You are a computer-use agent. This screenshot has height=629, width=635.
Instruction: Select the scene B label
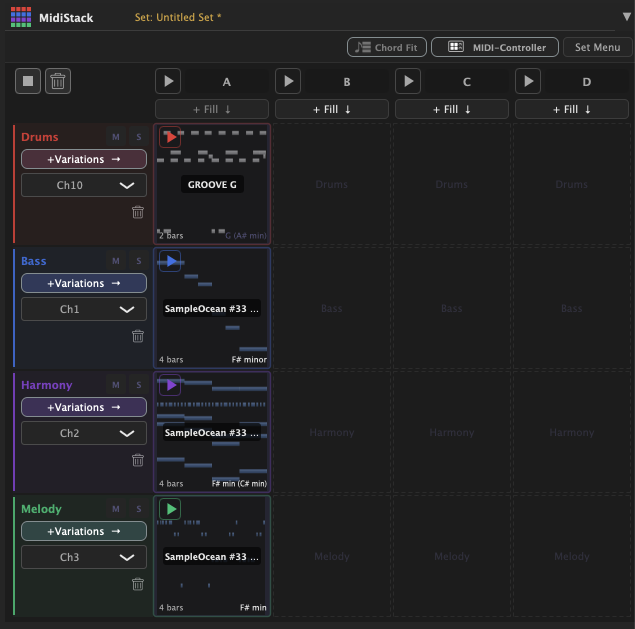(x=347, y=82)
